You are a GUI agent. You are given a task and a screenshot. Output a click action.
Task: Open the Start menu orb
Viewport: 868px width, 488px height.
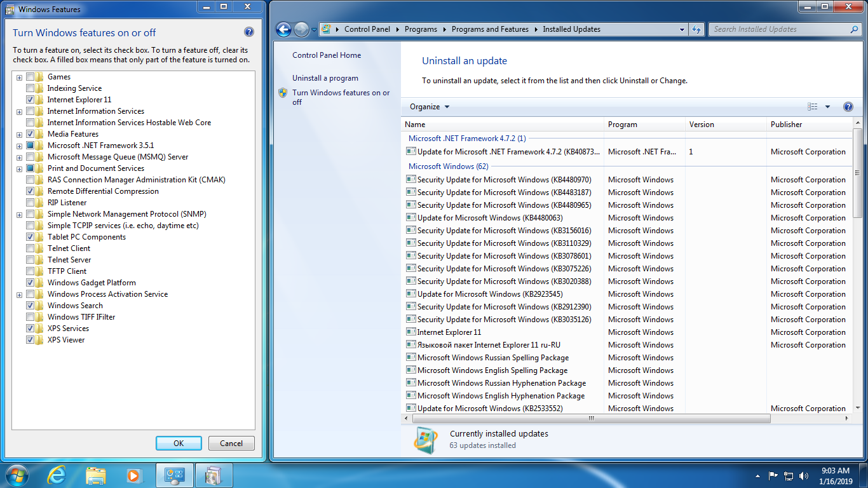pyautogui.click(x=17, y=475)
